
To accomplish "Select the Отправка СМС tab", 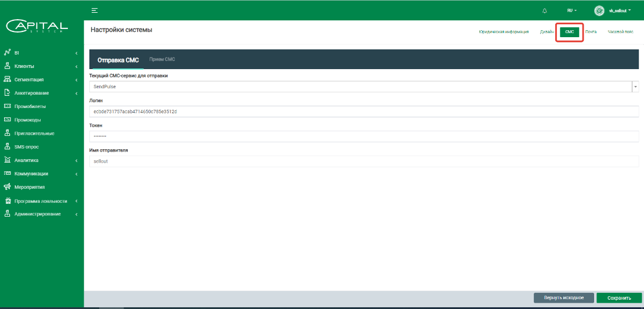I will pyautogui.click(x=118, y=60).
